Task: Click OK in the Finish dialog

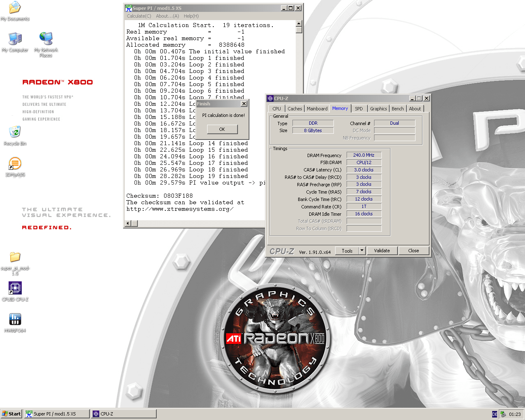Action: pos(222,129)
